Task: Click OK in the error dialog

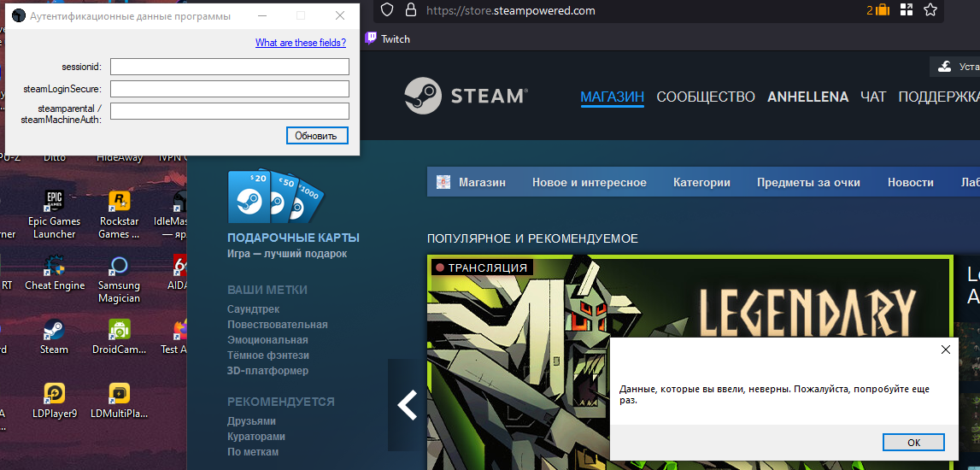Action: tap(913, 442)
